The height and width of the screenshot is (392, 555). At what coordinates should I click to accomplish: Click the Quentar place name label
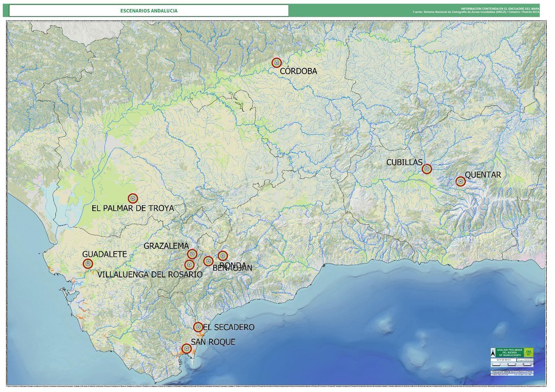pyautogui.click(x=483, y=175)
